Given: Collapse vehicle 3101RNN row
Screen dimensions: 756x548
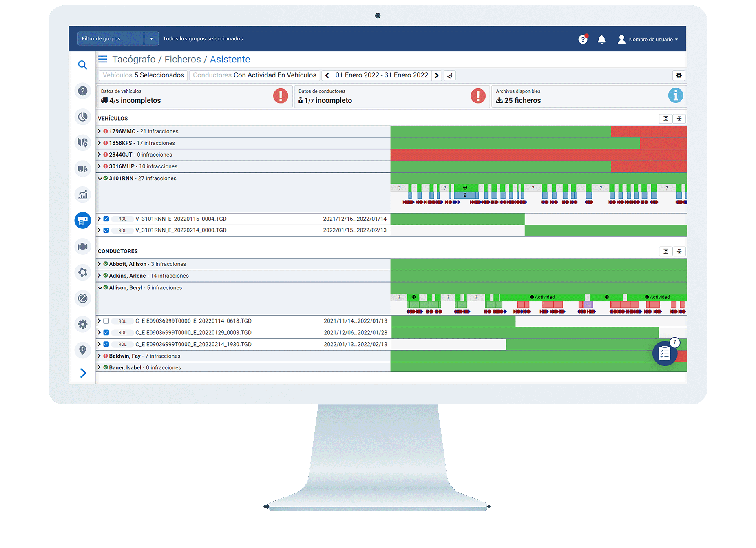Looking at the screenshot, I should click(x=100, y=178).
